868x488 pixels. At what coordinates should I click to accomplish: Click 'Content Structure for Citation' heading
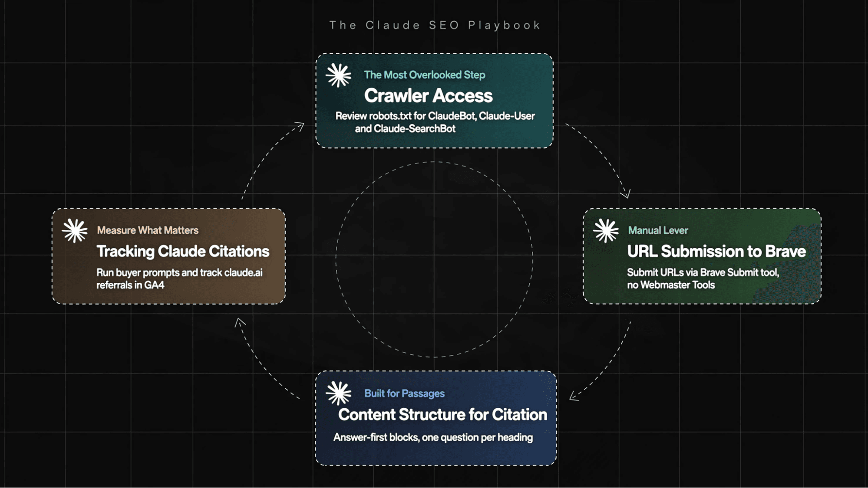coord(442,415)
